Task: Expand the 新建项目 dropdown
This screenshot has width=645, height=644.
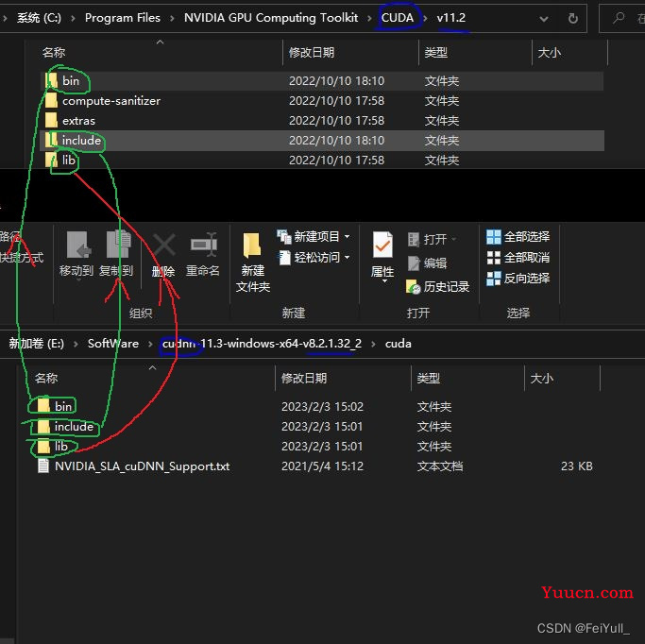Action: click(315, 236)
